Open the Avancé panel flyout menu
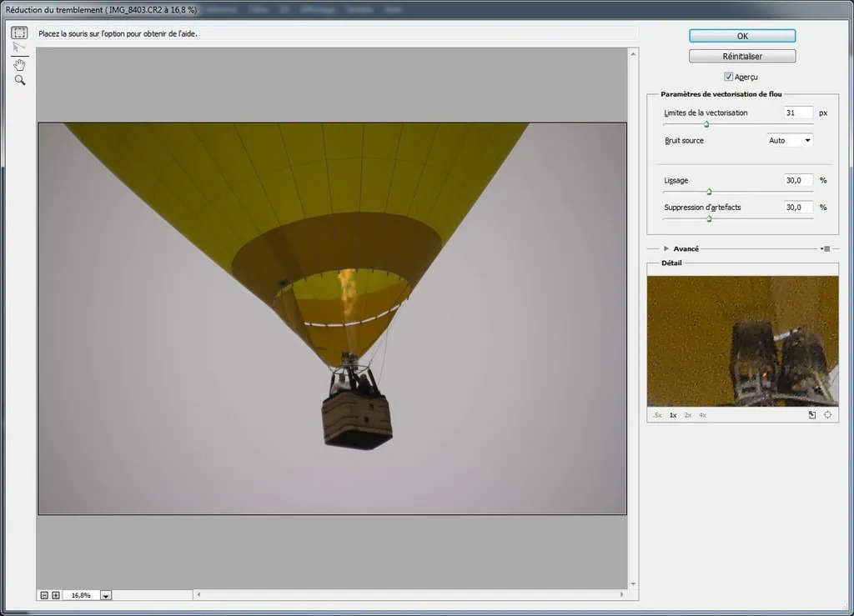This screenshot has width=854, height=616. click(x=826, y=248)
